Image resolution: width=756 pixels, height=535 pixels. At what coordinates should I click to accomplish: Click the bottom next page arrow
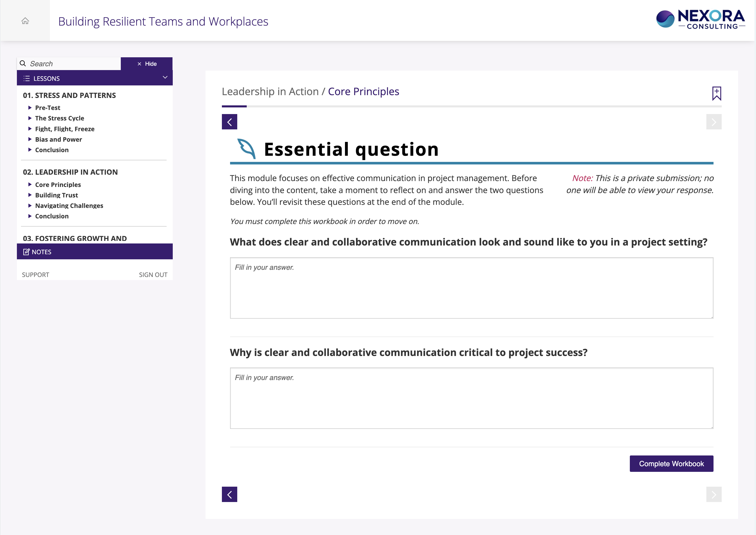click(x=714, y=494)
